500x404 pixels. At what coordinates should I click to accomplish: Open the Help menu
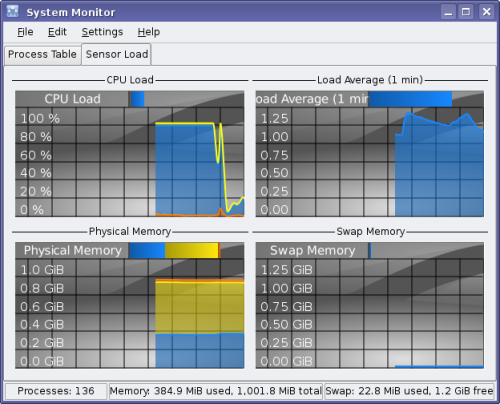(149, 32)
